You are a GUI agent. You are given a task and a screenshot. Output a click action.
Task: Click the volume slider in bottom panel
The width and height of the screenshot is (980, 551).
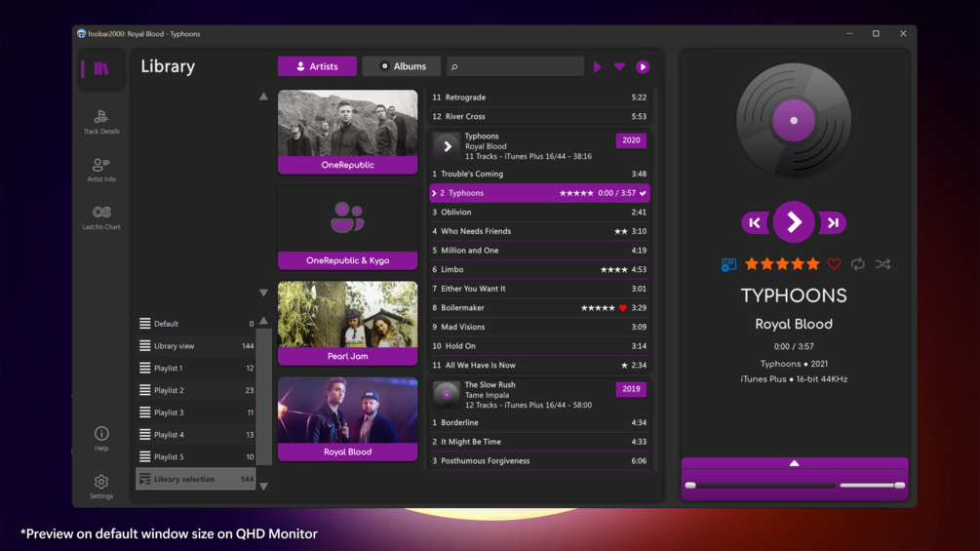point(872,486)
